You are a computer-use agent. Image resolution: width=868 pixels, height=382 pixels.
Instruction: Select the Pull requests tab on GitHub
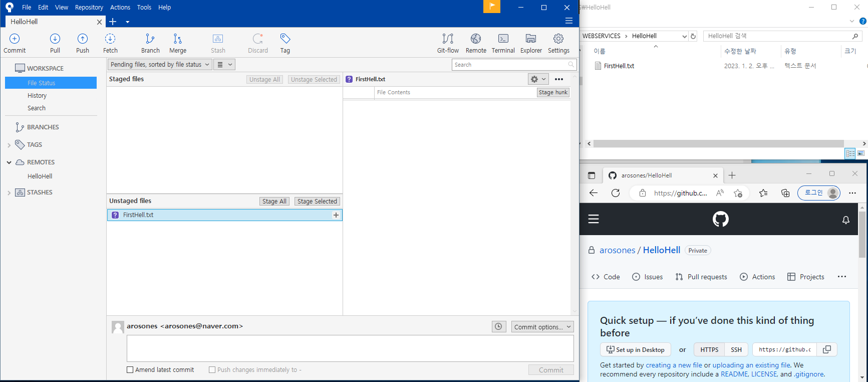coord(701,277)
